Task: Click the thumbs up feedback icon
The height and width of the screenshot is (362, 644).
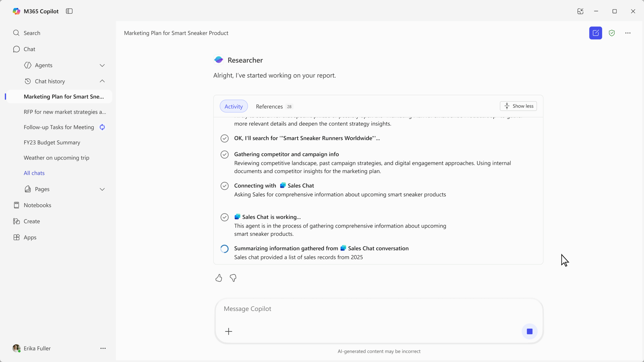Action: pyautogui.click(x=219, y=278)
